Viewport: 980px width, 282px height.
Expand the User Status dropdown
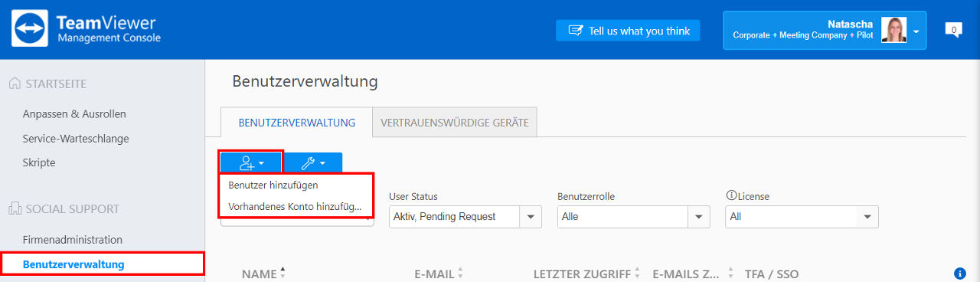[x=465, y=217]
